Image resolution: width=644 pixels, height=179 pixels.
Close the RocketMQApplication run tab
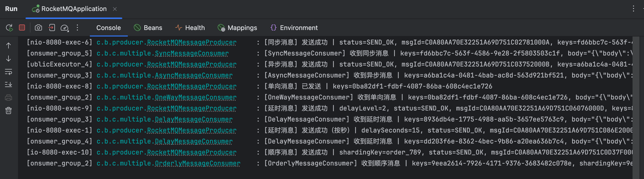pyautogui.click(x=115, y=9)
